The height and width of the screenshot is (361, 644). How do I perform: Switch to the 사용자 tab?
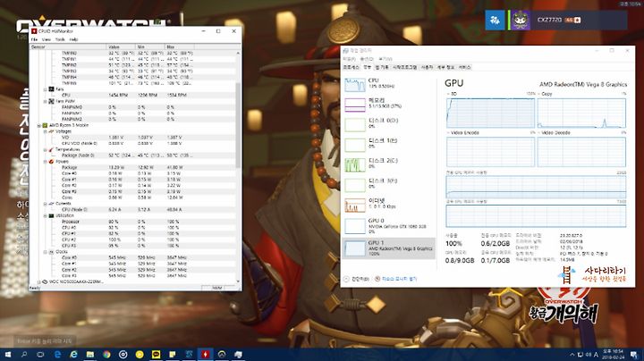click(427, 67)
